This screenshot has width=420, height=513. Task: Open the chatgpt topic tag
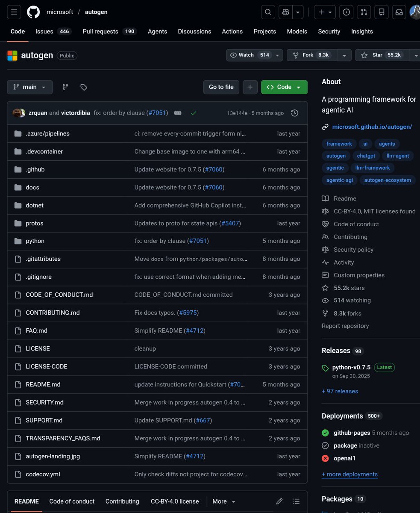click(366, 156)
